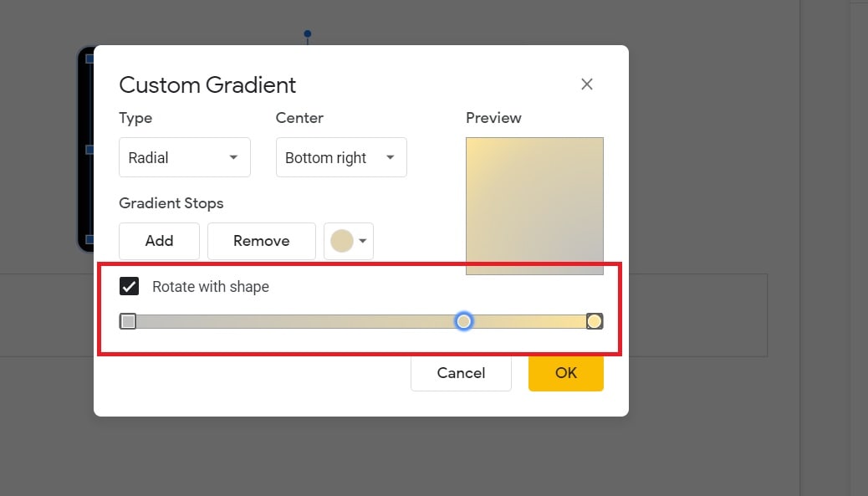Viewport: 868px width, 496px height.
Task: Uncheck Rotate with shape checkbox
Action: (129, 286)
